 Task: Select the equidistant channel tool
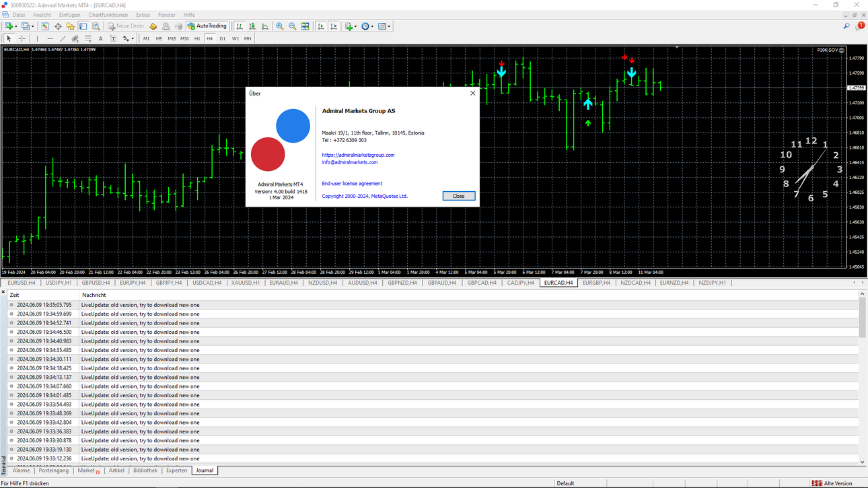[75, 38]
